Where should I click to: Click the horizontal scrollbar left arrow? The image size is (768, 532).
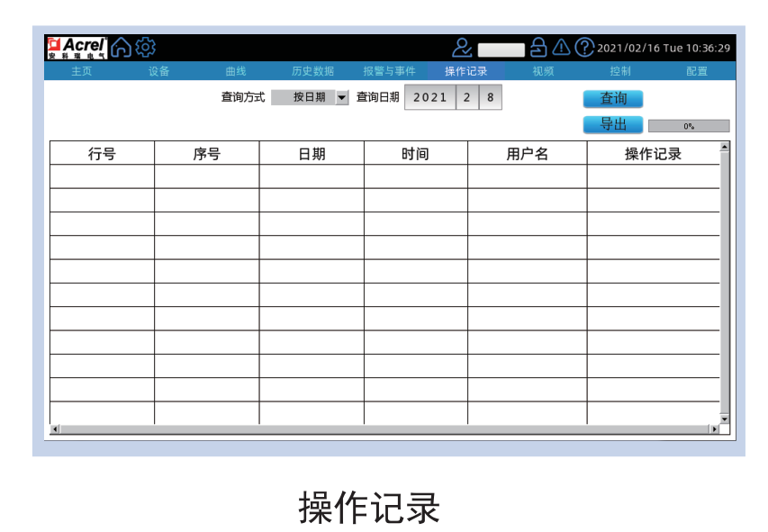54,429
